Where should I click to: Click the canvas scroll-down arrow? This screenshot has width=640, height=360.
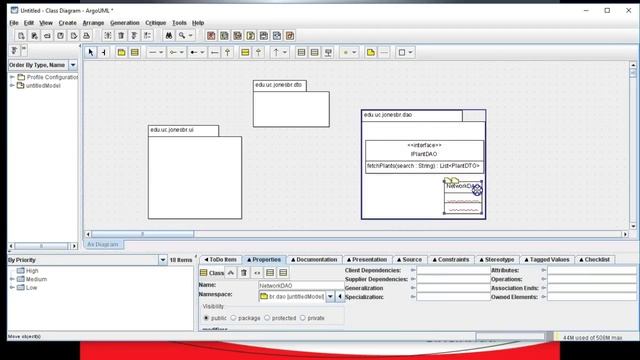(x=633, y=226)
